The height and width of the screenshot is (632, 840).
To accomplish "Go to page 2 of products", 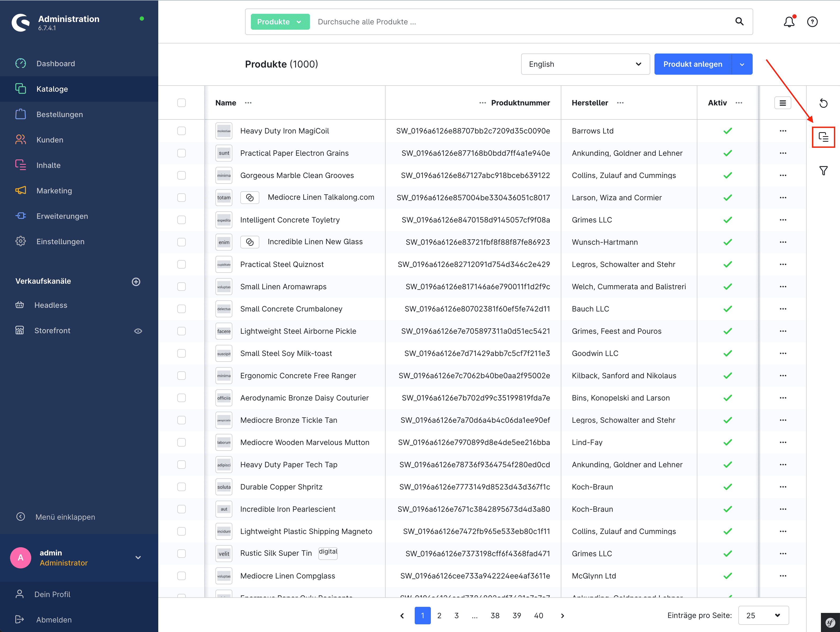I will [439, 615].
